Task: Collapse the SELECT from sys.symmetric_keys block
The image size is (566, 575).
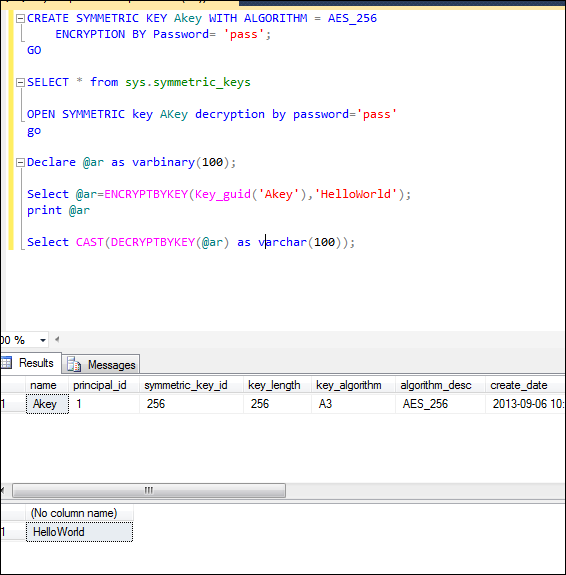Action: coord(21,83)
